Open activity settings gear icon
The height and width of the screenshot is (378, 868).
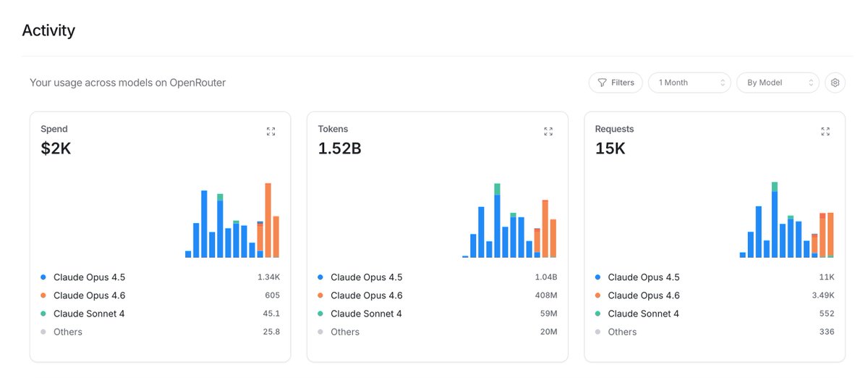835,83
